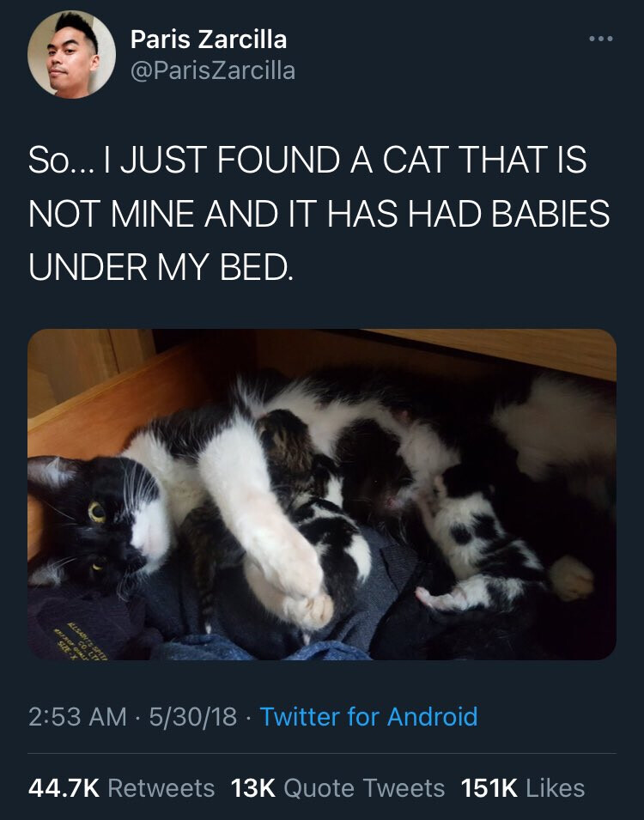644x820 pixels.
Task: Open the Paris Zarcilla display name link
Action: (209, 39)
